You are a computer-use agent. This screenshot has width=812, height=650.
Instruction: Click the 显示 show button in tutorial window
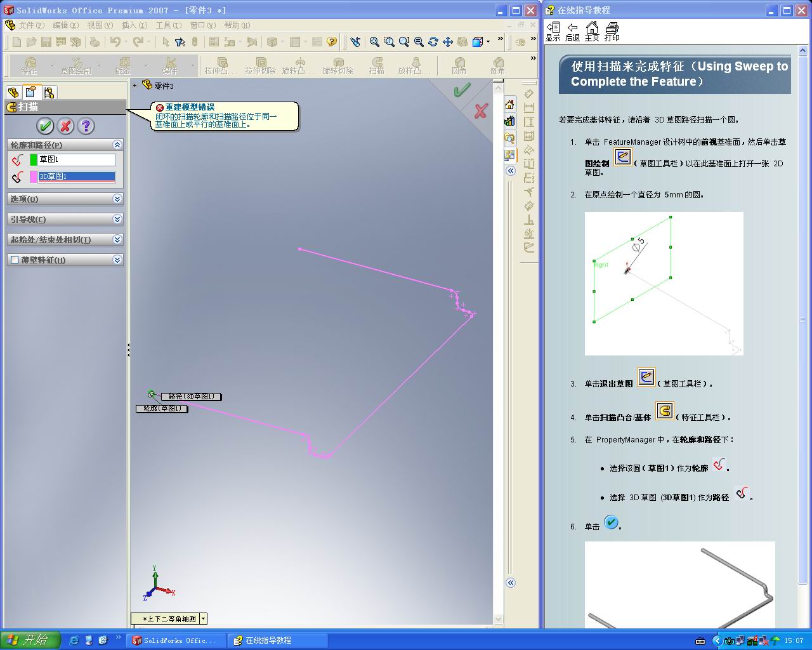tap(553, 32)
